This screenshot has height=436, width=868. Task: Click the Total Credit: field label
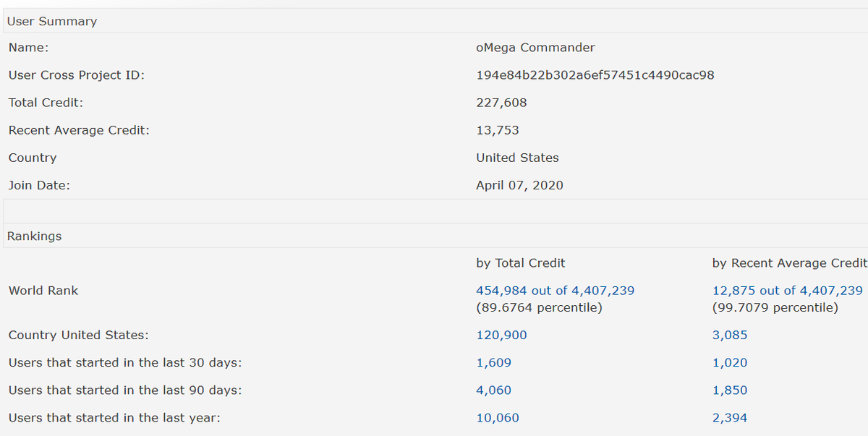[46, 103]
